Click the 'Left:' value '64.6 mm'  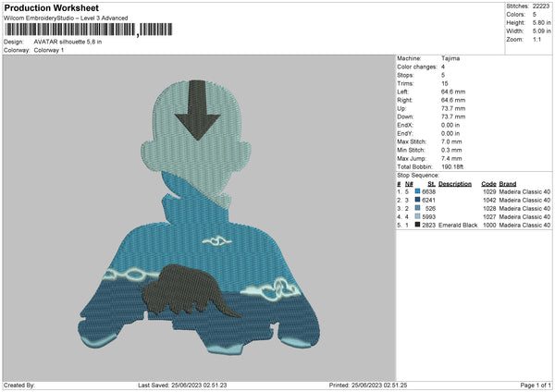tap(453, 92)
